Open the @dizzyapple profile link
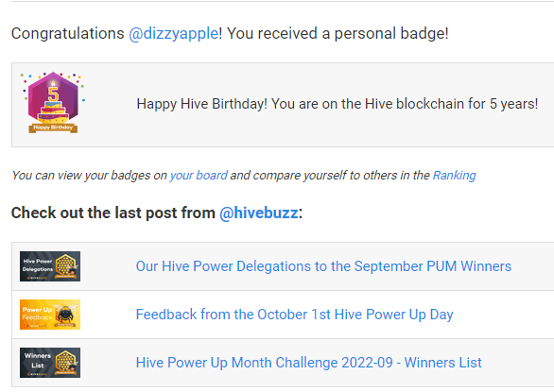This screenshot has width=554, height=392. (173, 34)
